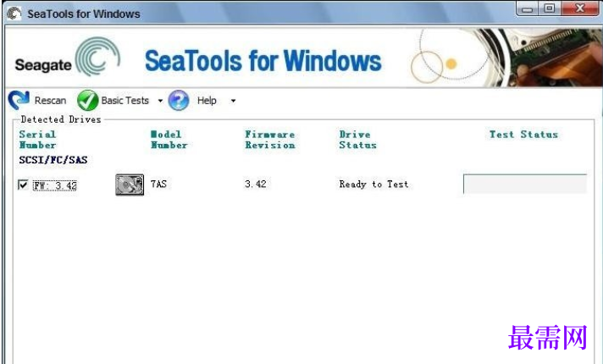603x364 pixels.
Task: Minimize the SeaTools window
Action: click(x=528, y=8)
